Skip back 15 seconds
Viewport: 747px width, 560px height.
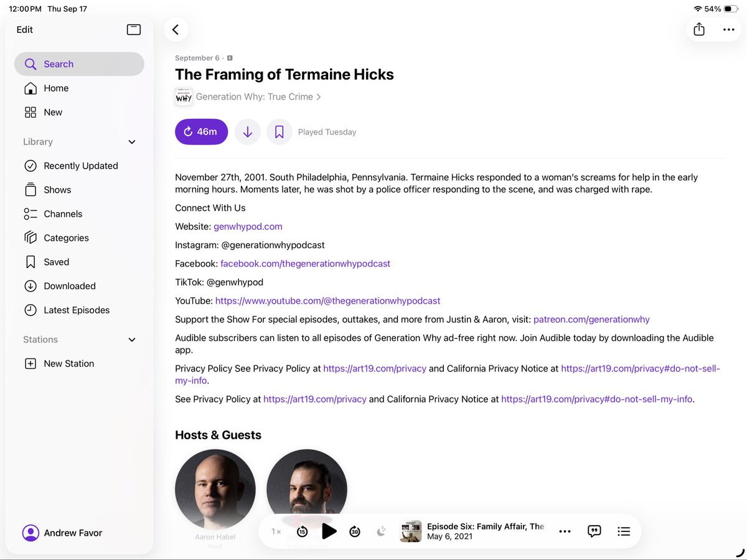[303, 531]
